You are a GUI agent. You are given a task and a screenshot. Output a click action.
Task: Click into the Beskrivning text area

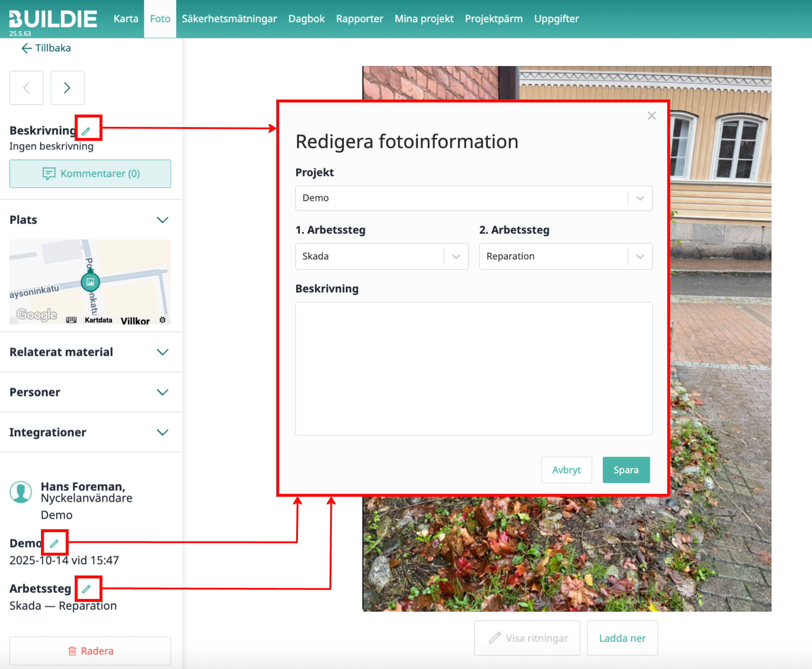pyautogui.click(x=473, y=368)
